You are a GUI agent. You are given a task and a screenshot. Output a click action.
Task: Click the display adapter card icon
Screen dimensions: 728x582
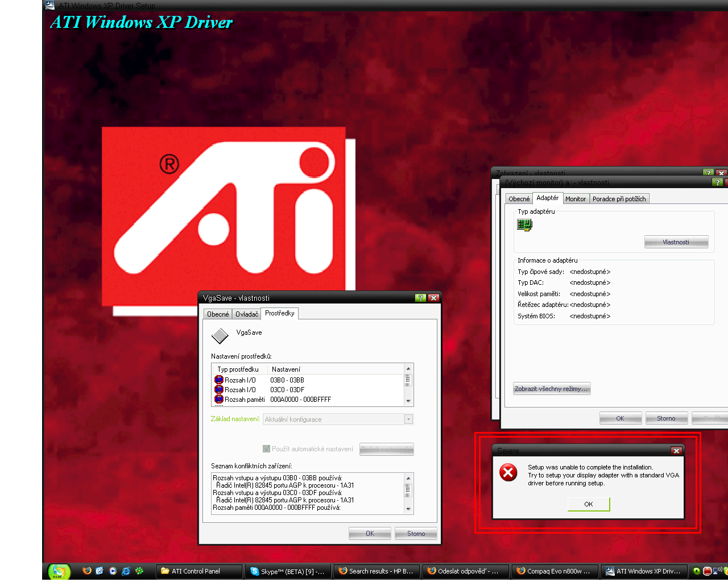(x=524, y=225)
